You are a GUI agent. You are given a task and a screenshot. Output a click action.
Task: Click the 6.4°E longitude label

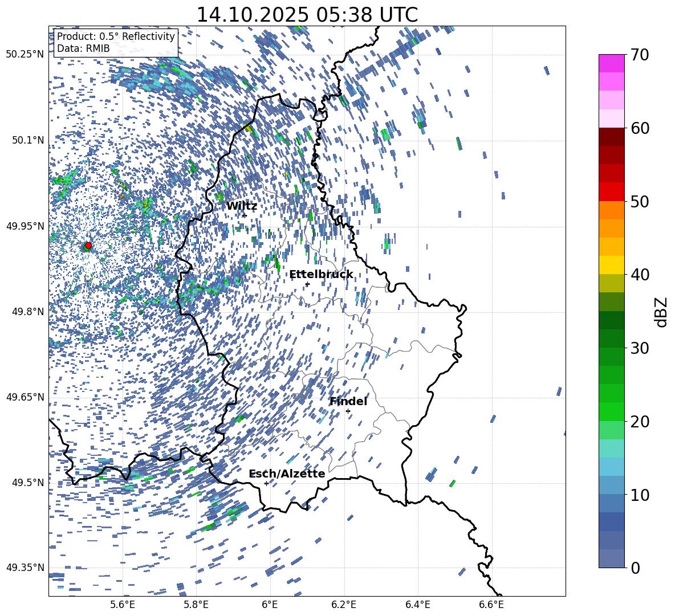pyautogui.click(x=418, y=605)
